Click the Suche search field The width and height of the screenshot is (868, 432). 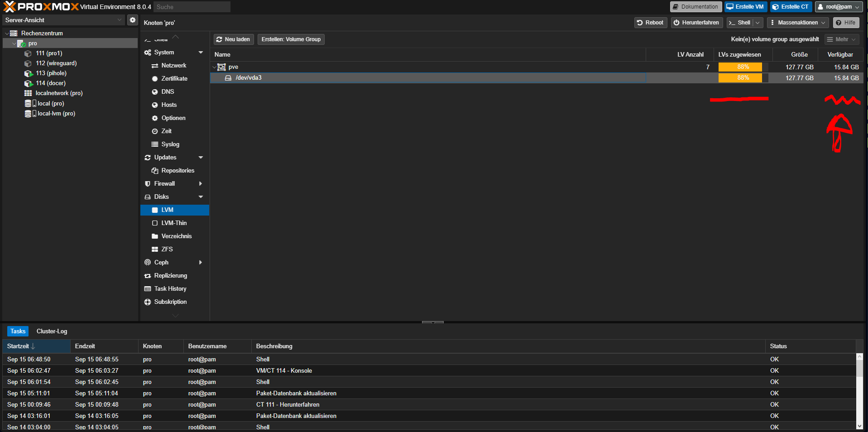(192, 7)
